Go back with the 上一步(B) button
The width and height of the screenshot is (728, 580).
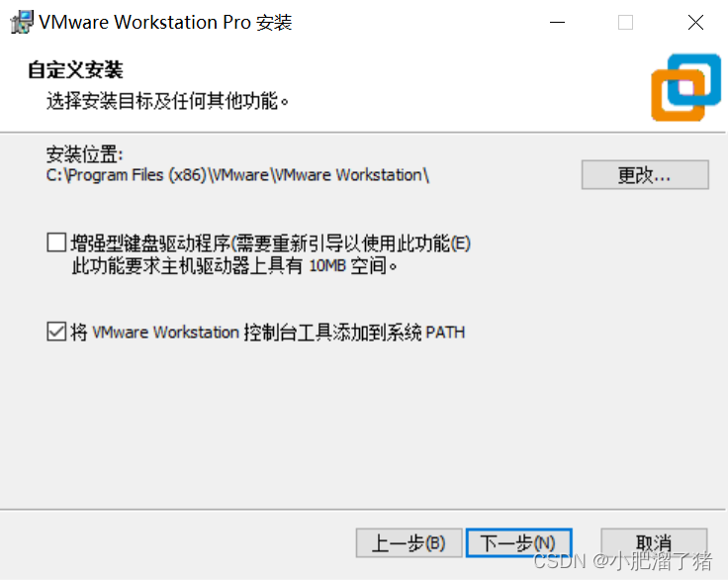tap(409, 542)
